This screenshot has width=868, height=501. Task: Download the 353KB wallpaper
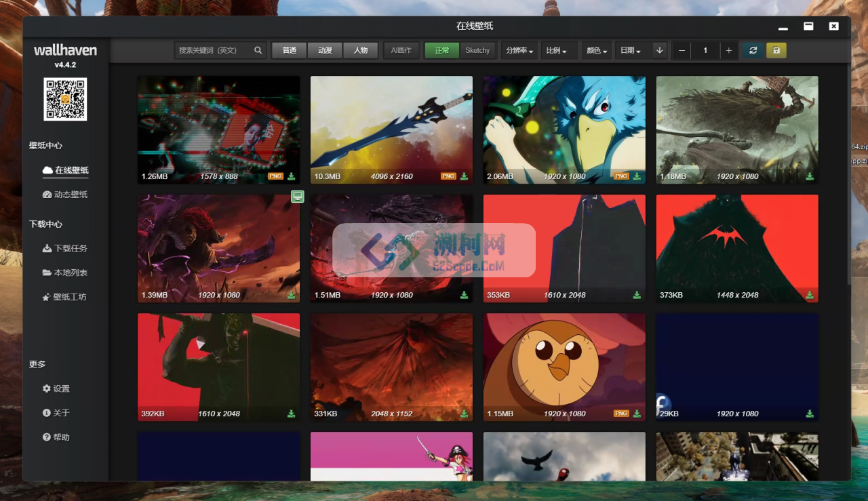(x=637, y=295)
